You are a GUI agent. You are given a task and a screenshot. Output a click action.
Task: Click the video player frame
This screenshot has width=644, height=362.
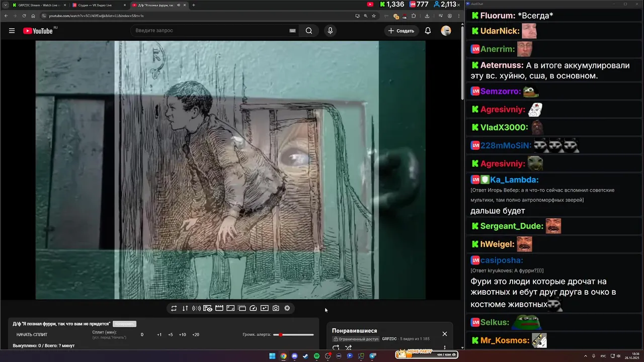(x=230, y=170)
